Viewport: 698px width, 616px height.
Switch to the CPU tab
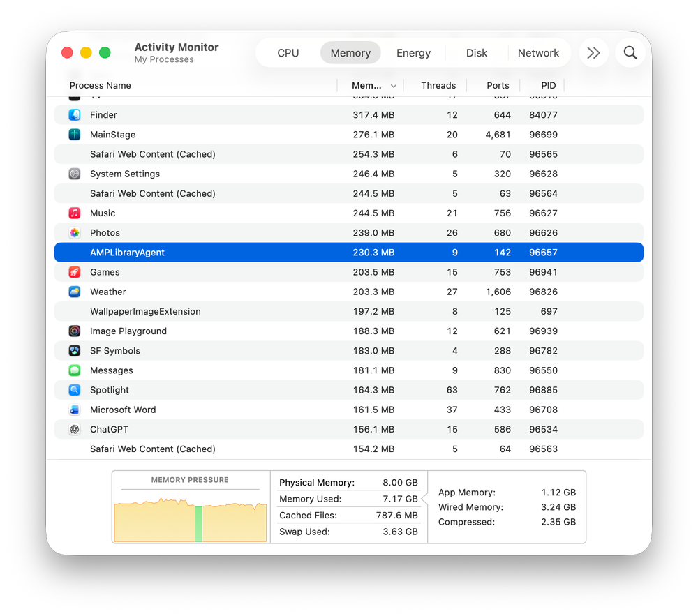(288, 53)
